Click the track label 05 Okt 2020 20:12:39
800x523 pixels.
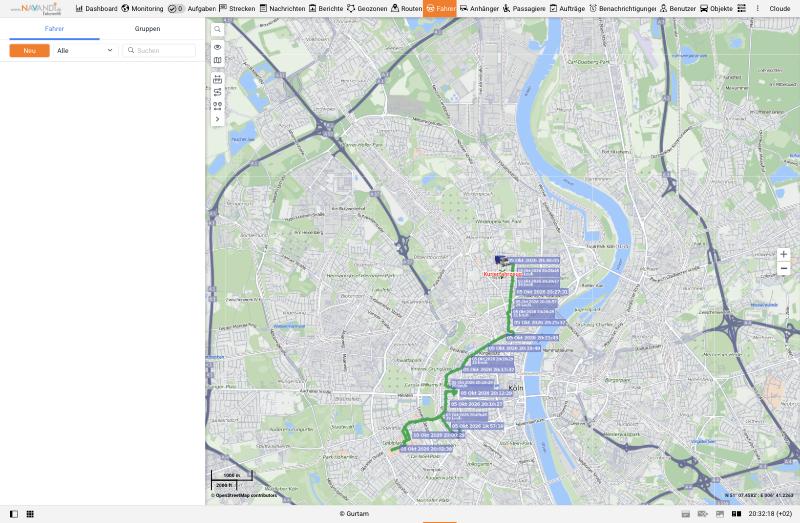[x=486, y=393]
